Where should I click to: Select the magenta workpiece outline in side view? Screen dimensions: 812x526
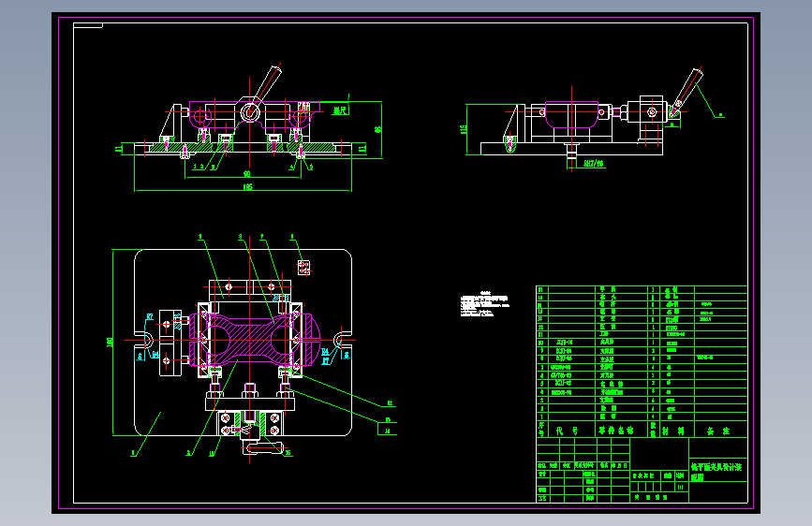coord(571,114)
